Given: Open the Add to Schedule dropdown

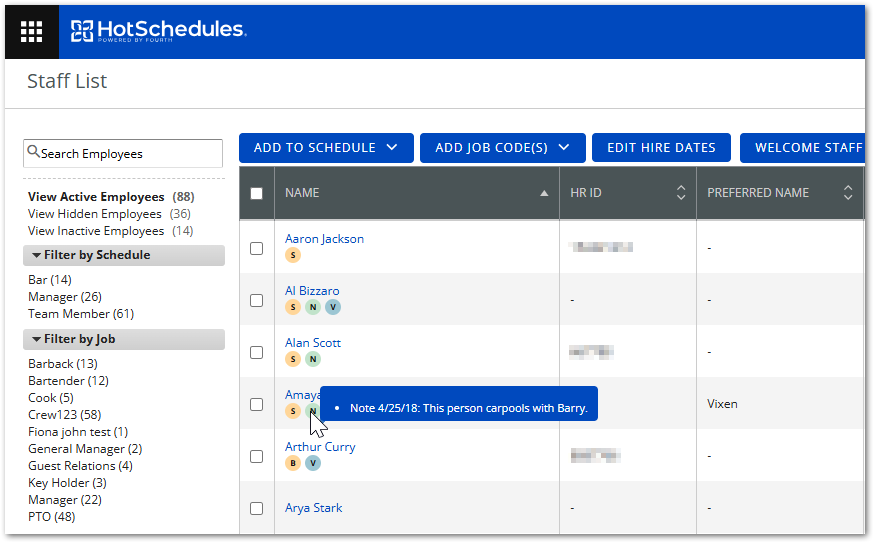Looking at the screenshot, I should [326, 148].
